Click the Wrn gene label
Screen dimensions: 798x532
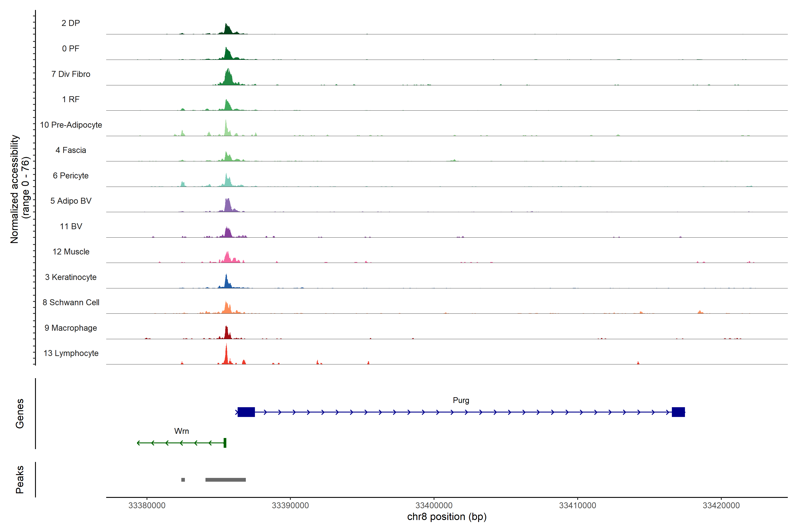coord(182,431)
